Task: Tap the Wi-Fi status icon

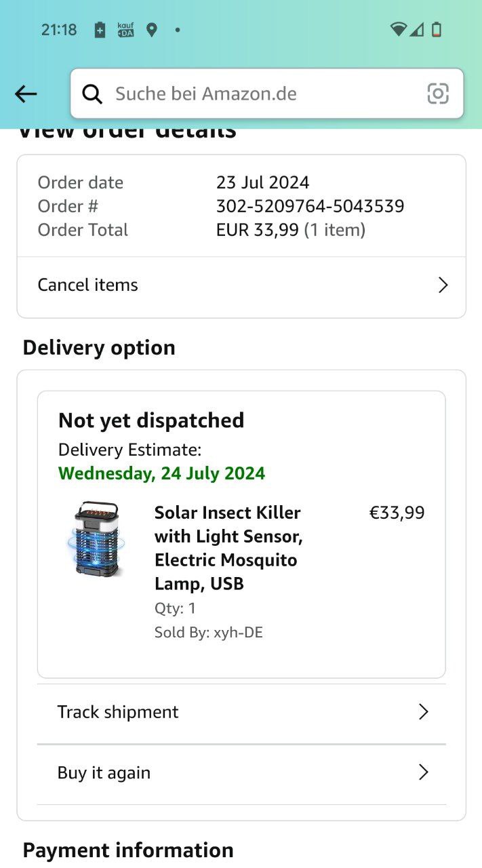Action: click(x=398, y=29)
